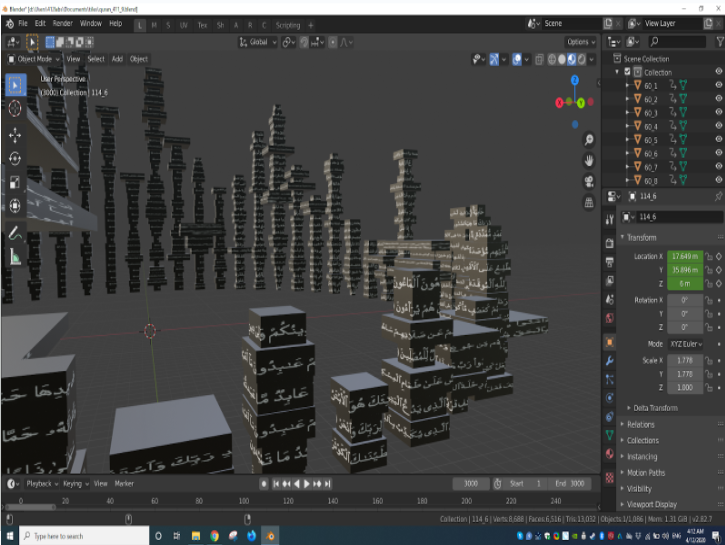Screen dimensions: 725x545
Task: Uncheck the Collection checkbox in outliner
Action: (x=628, y=72)
